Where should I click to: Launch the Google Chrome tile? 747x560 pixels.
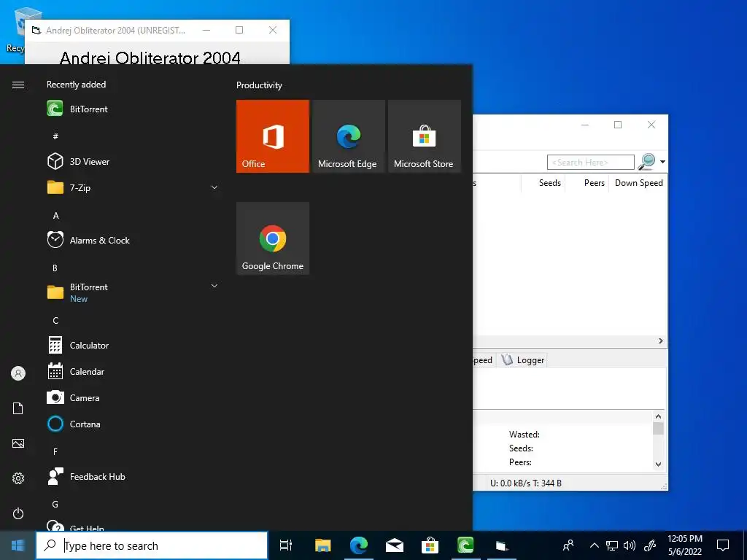[273, 238]
